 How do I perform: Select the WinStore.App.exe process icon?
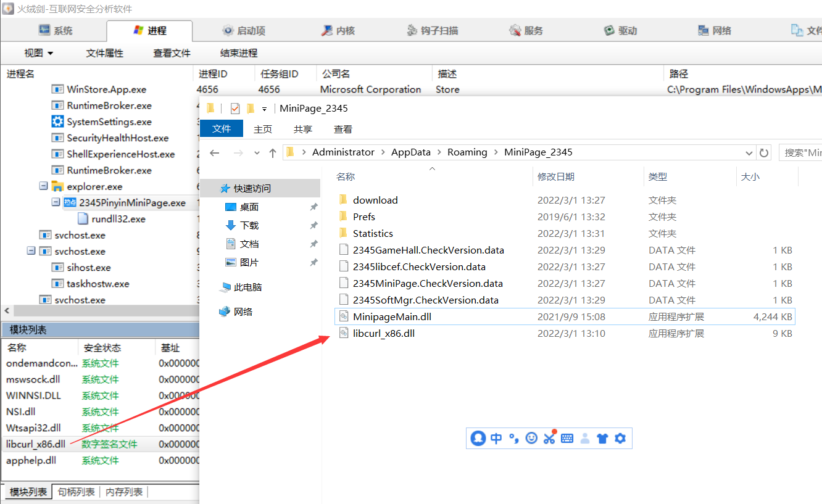click(x=57, y=89)
